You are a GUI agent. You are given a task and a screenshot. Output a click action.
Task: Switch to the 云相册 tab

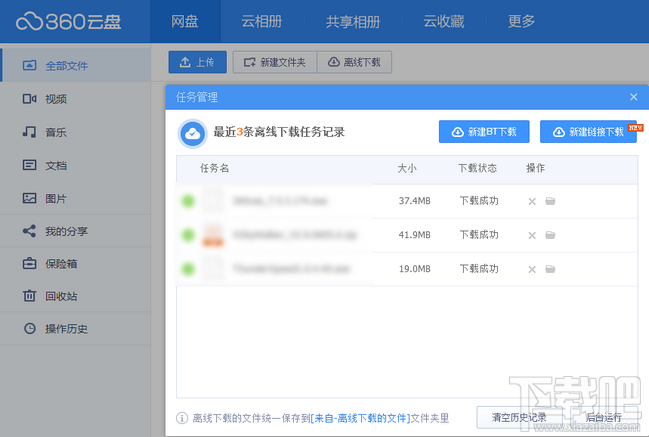[262, 21]
